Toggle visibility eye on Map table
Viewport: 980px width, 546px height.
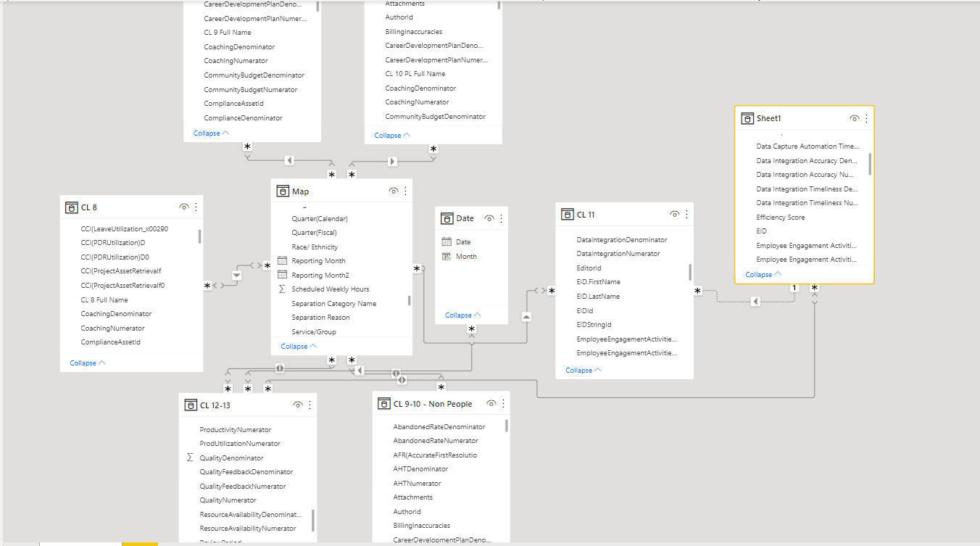394,191
